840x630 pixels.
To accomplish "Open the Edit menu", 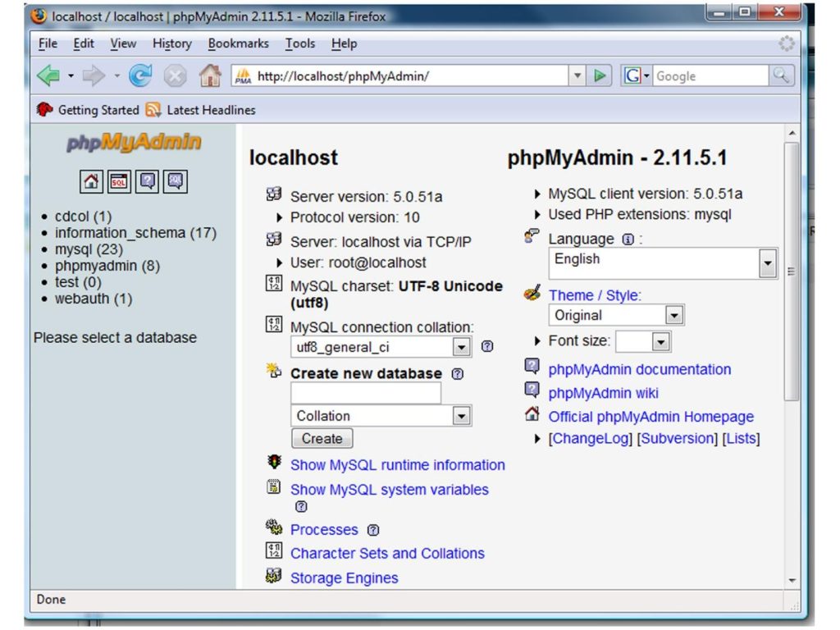I will [x=84, y=43].
